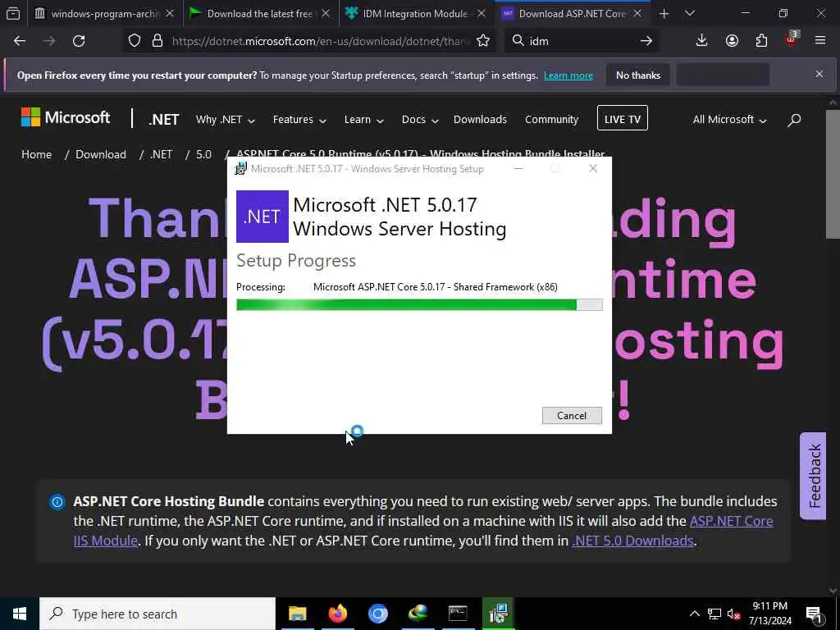840x630 pixels.
Task: Open the Firefox downloads panel
Action: pos(701,41)
